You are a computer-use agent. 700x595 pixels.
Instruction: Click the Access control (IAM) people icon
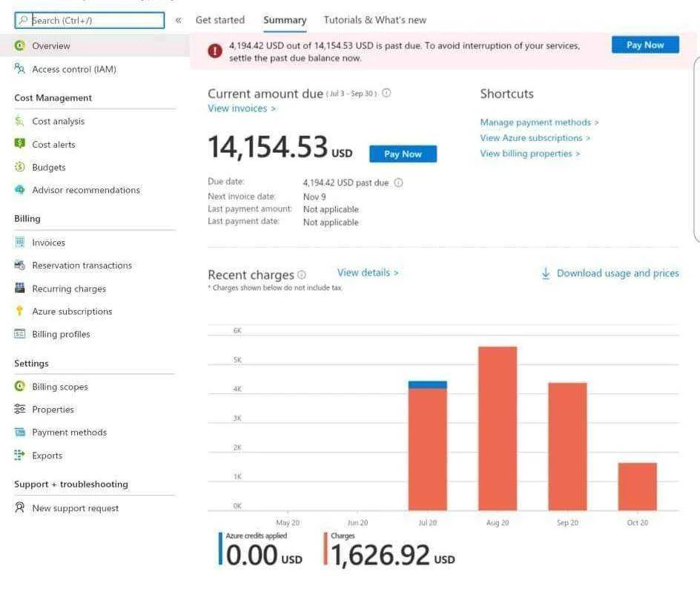(x=19, y=69)
